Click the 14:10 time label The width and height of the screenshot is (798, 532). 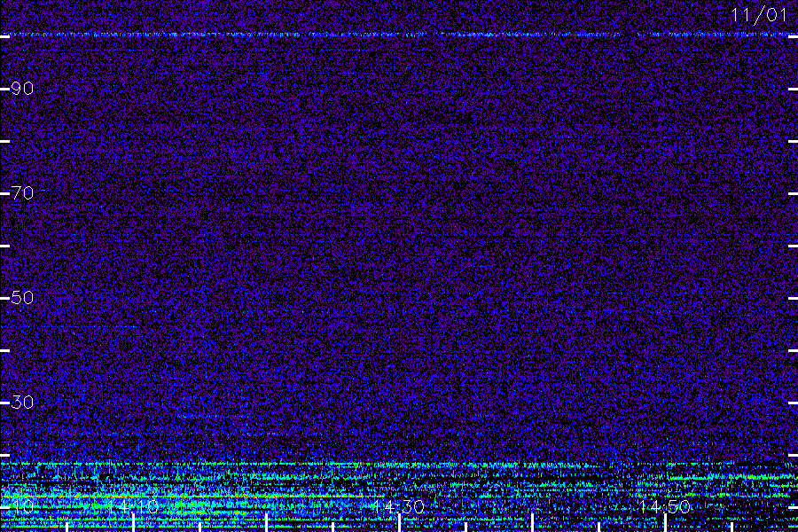point(133,506)
